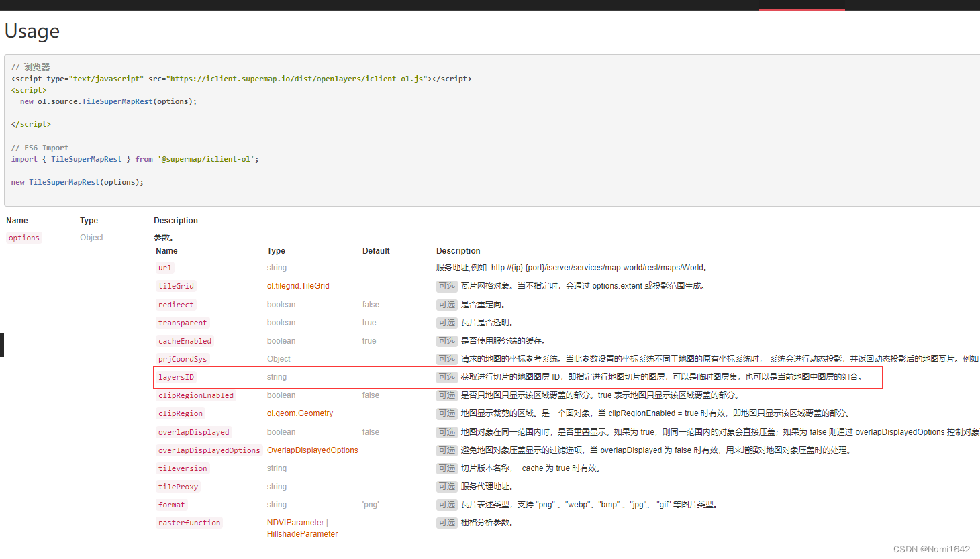Open the OverlapDisplayedOptions type link
The width and height of the screenshot is (980, 559).
click(313, 450)
